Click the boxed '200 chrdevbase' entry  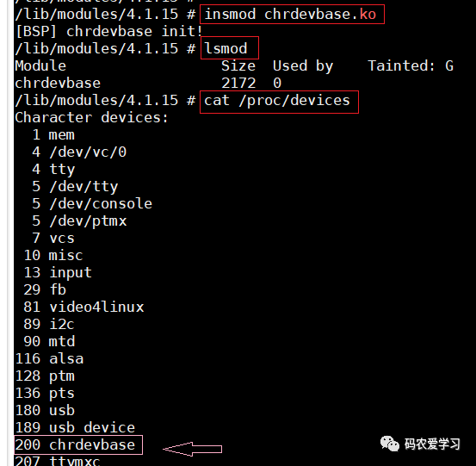coord(78,445)
